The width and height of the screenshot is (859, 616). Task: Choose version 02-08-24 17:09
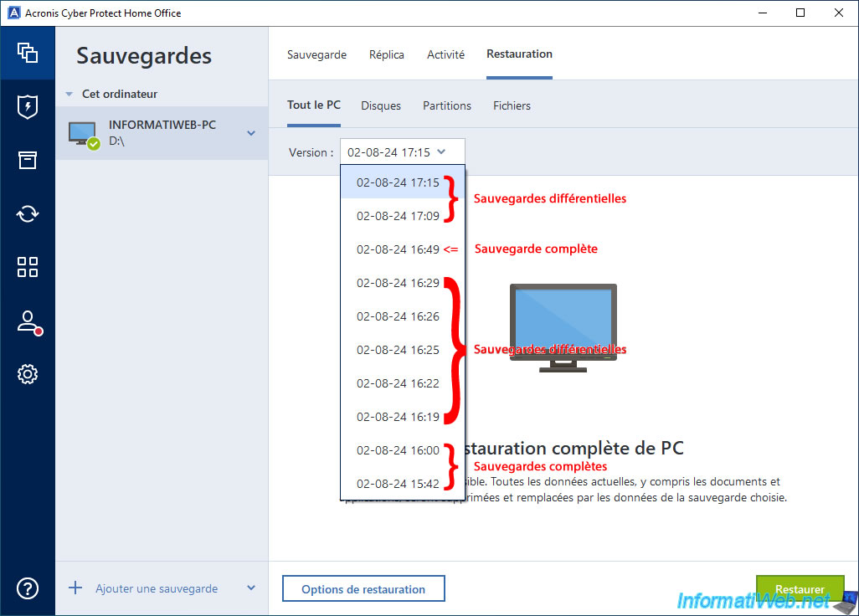coord(403,216)
